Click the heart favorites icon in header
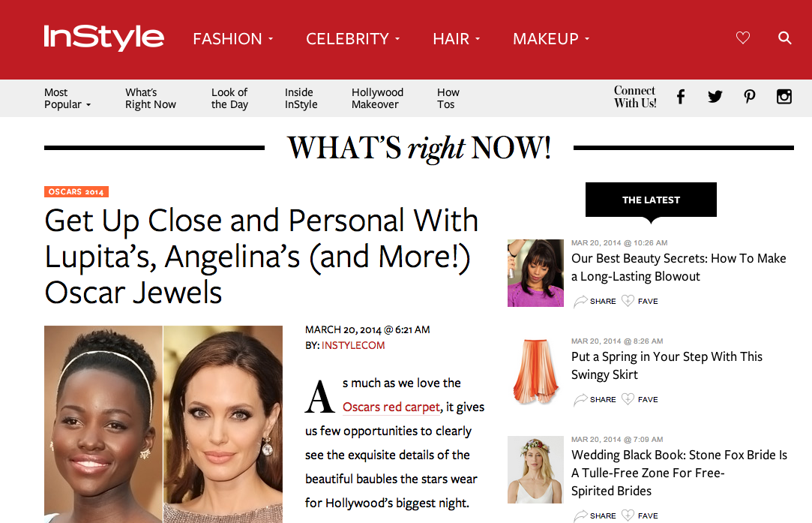This screenshot has height=523, width=812. pos(742,38)
